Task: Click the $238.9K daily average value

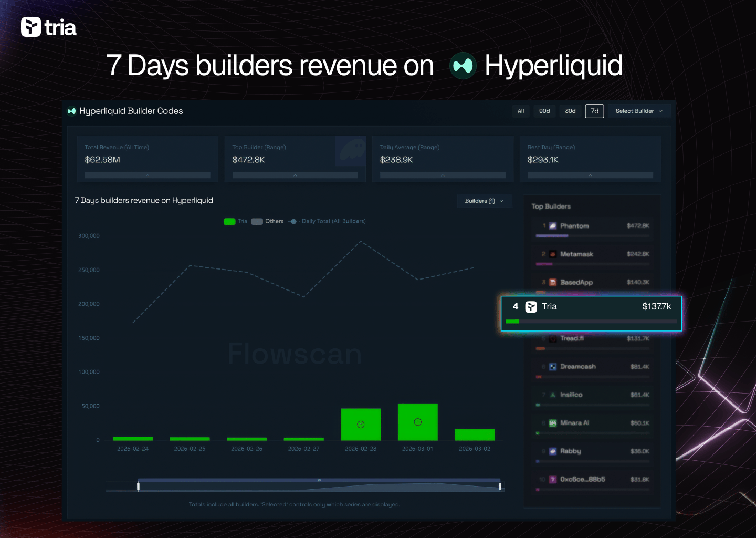Action: tap(396, 160)
